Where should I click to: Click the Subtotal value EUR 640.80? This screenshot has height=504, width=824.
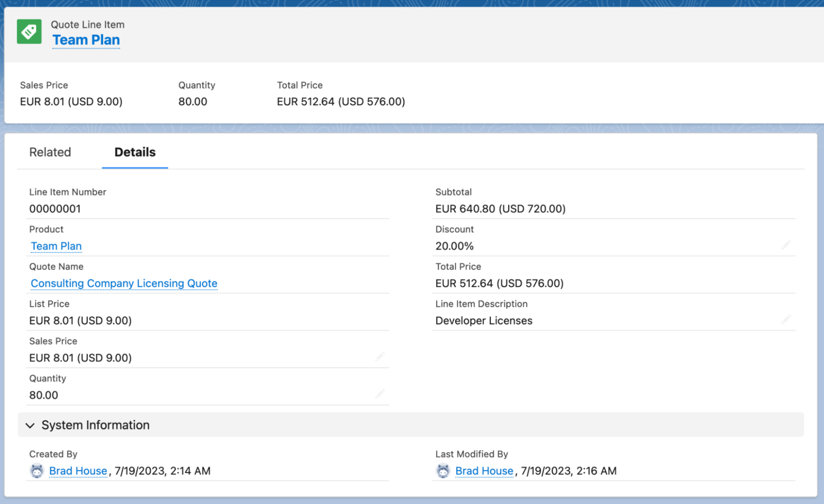[x=500, y=208]
